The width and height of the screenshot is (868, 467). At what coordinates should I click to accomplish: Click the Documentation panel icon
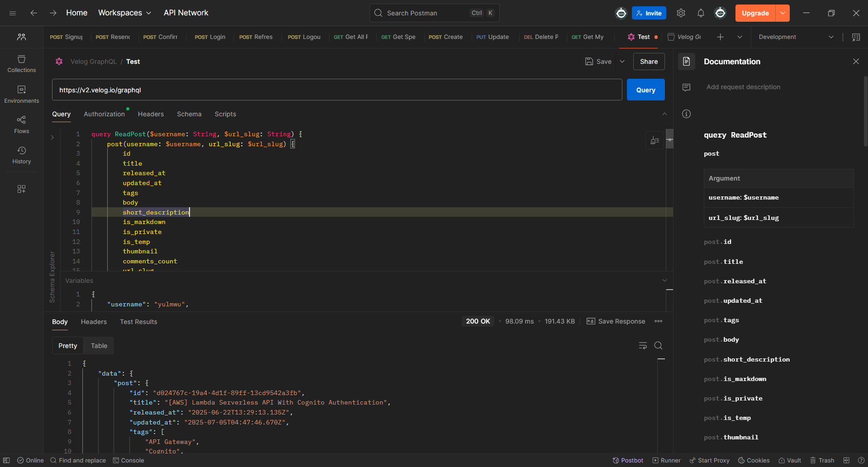[686, 62]
